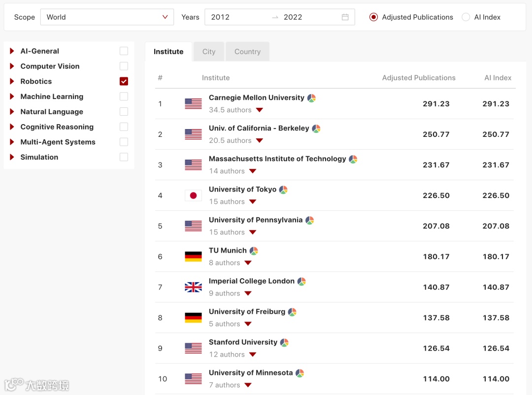
Task: Click the German flag beside TU Munich
Action: (194, 257)
